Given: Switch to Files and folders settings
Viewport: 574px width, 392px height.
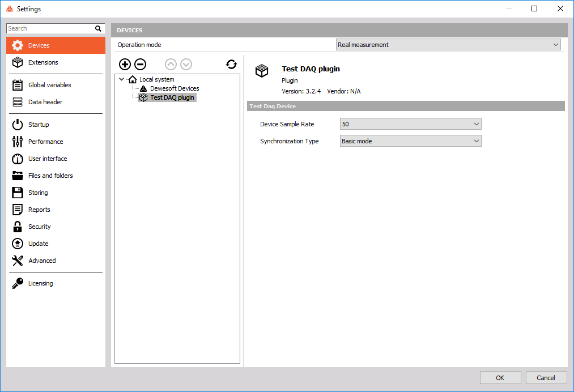Looking at the screenshot, I should [x=56, y=176].
